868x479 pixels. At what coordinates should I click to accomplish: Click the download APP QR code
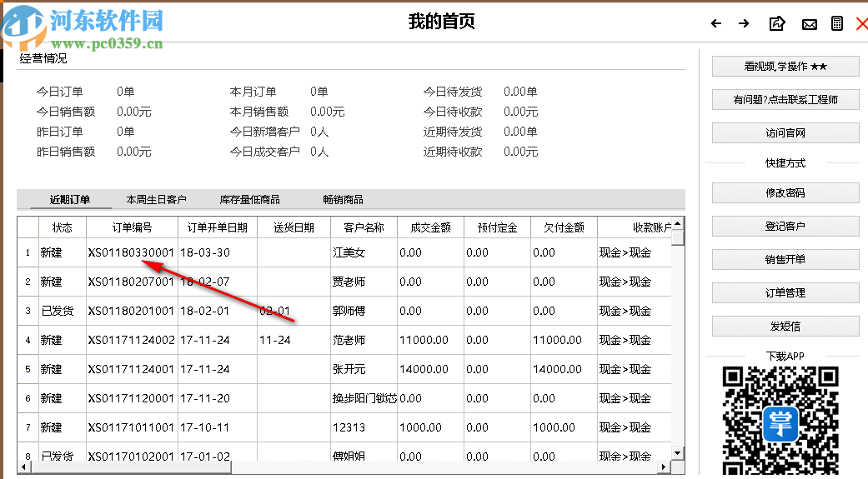click(x=780, y=422)
